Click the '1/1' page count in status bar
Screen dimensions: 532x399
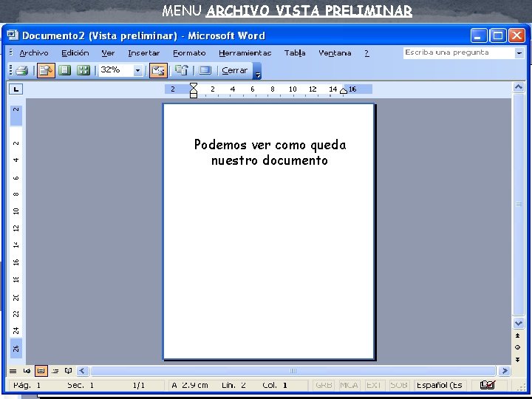pyautogui.click(x=139, y=386)
